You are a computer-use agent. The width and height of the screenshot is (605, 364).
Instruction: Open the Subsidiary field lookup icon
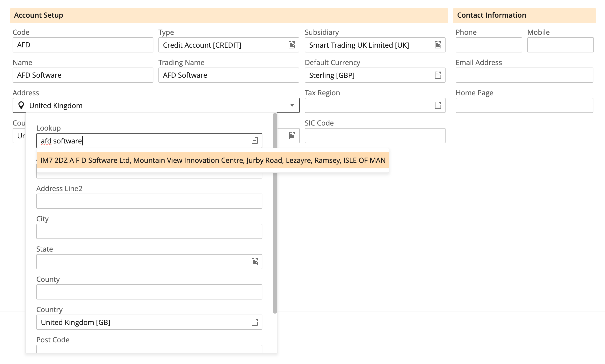[x=438, y=45]
